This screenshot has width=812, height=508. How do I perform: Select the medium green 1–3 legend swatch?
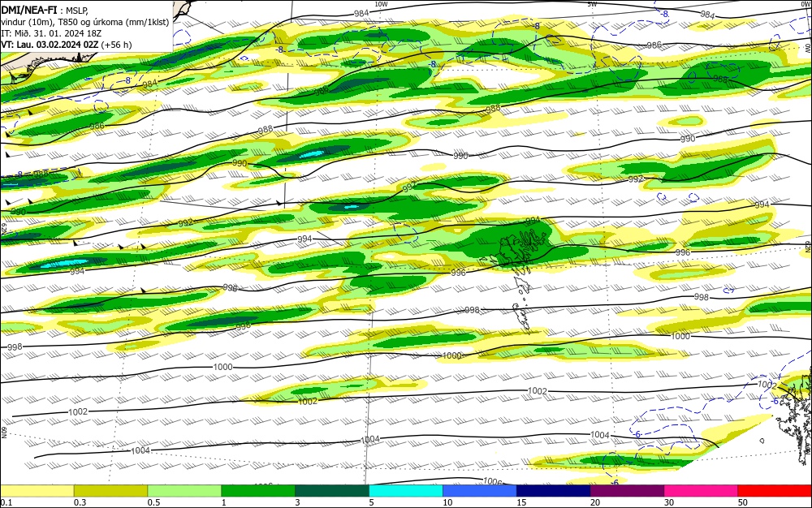[258, 491]
